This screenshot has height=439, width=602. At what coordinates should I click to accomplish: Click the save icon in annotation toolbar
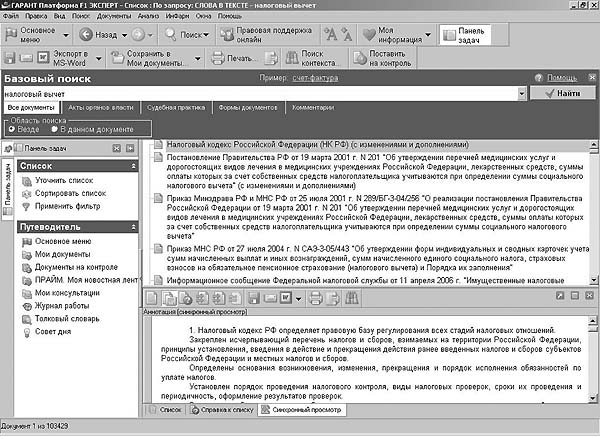tap(253, 298)
